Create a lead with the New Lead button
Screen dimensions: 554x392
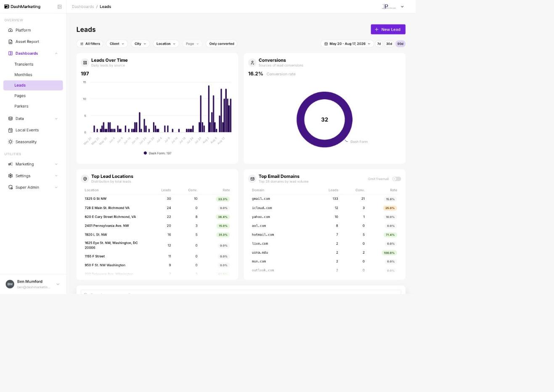coord(388,29)
